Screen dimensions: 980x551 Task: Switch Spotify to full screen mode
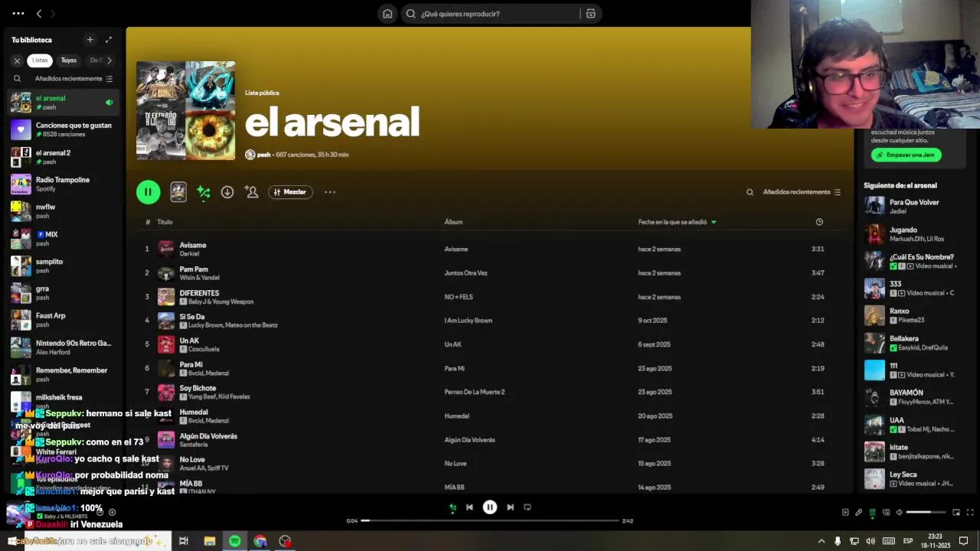tap(970, 513)
